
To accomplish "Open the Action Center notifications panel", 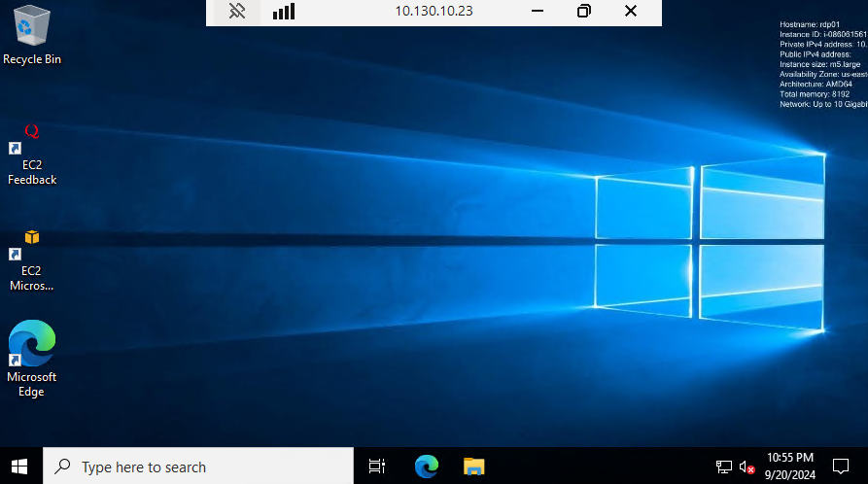I will (842, 467).
